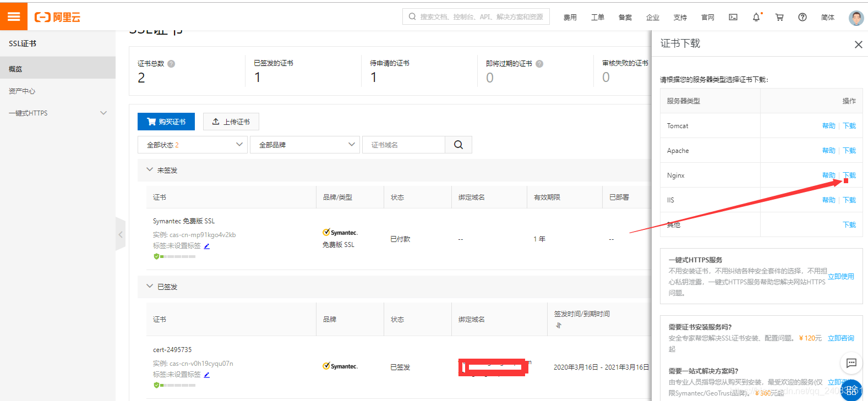Click shield status icon under Symantec 免费版 SSL
The height and width of the screenshot is (401, 868).
point(156,256)
